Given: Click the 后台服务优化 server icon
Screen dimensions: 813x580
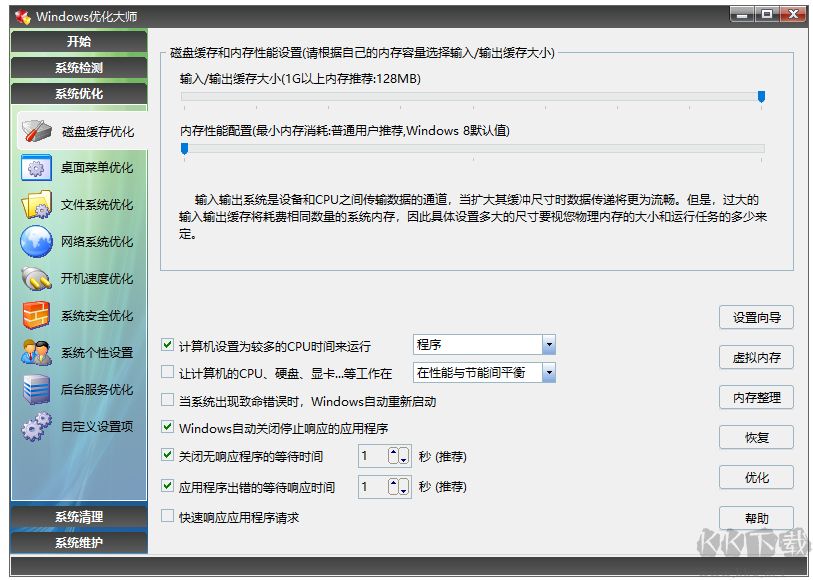Looking at the screenshot, I should (36, 389).
